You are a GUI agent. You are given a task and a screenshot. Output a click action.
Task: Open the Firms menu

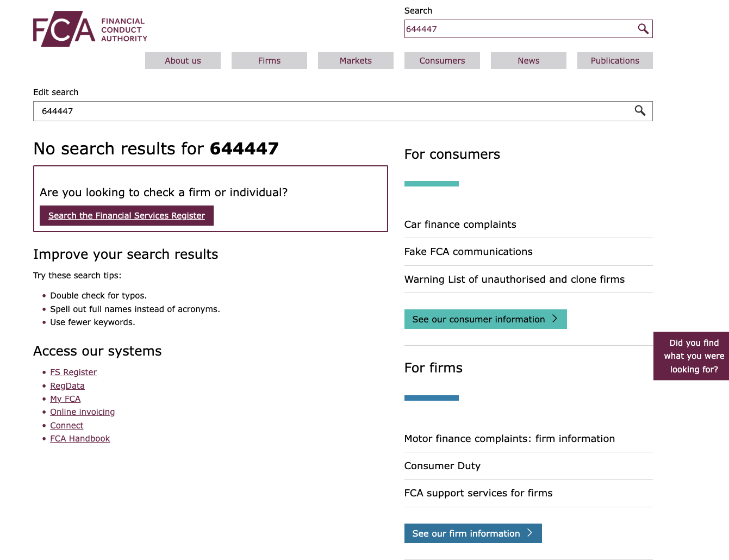(x=269, y=61)
